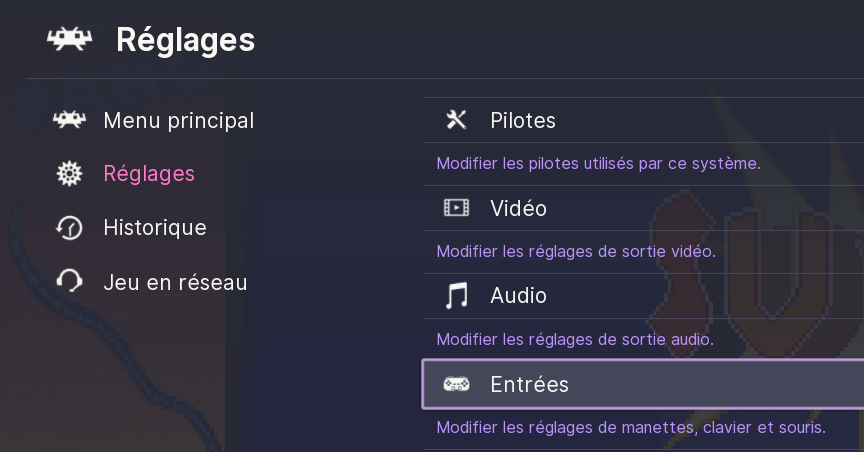864x452 pixels.
Task: Click the Menu principal invader icon
Action: tap(69, 121)
